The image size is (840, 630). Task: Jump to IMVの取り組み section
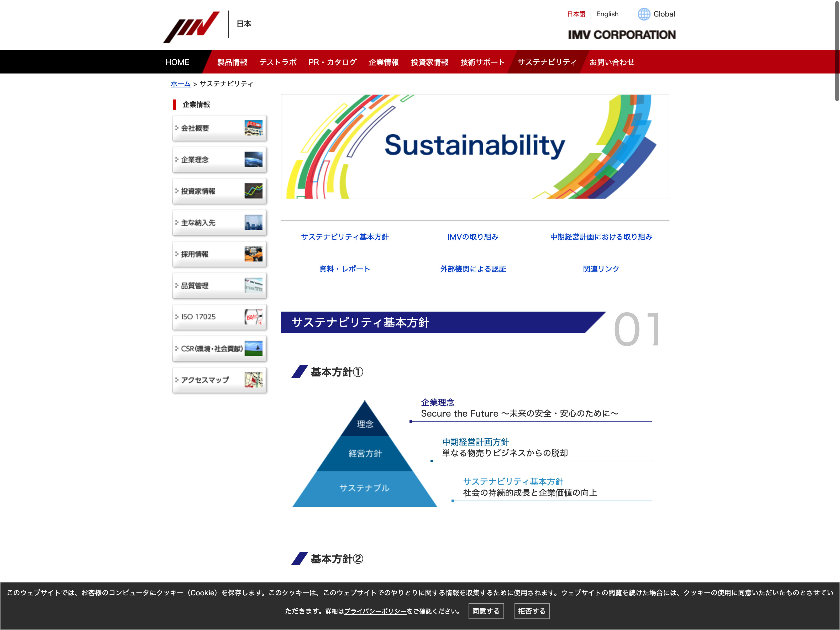(x=473, y=237)
